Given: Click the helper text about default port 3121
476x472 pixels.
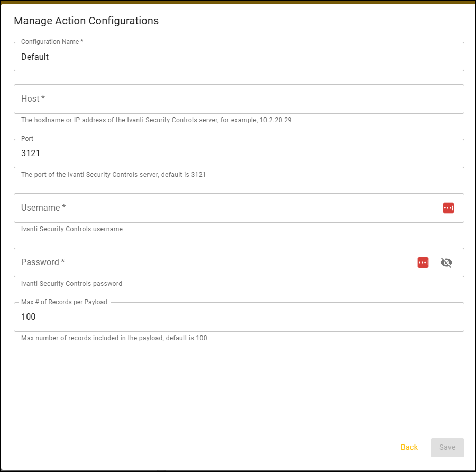Looking at the screenshot, I should 113,174.
